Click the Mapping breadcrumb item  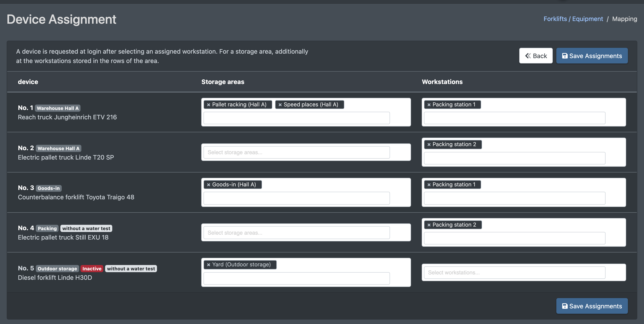tap(624, 19)
